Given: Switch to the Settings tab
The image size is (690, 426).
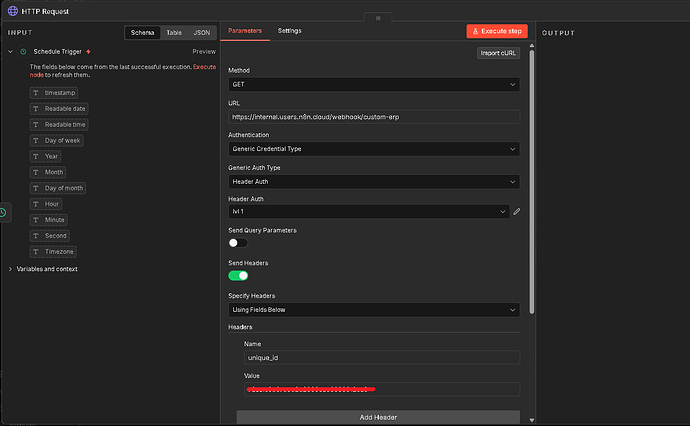Looking at the screenshot, I should [289, 31].
